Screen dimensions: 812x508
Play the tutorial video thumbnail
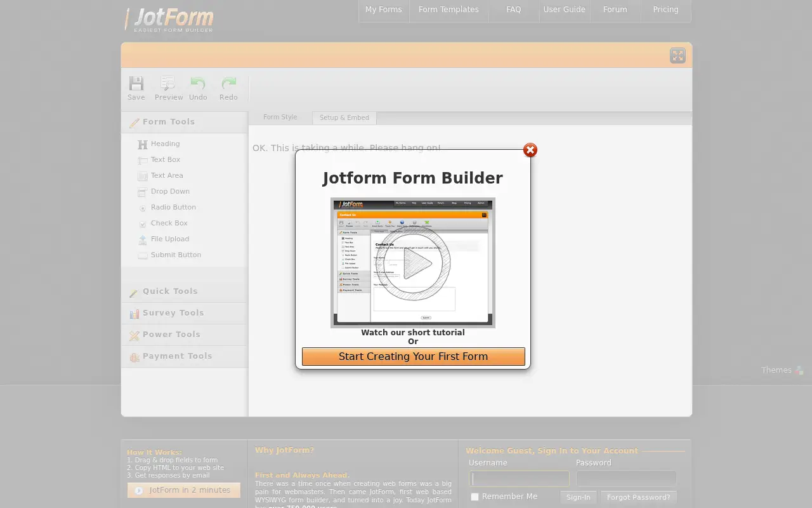tap(413, 263)
